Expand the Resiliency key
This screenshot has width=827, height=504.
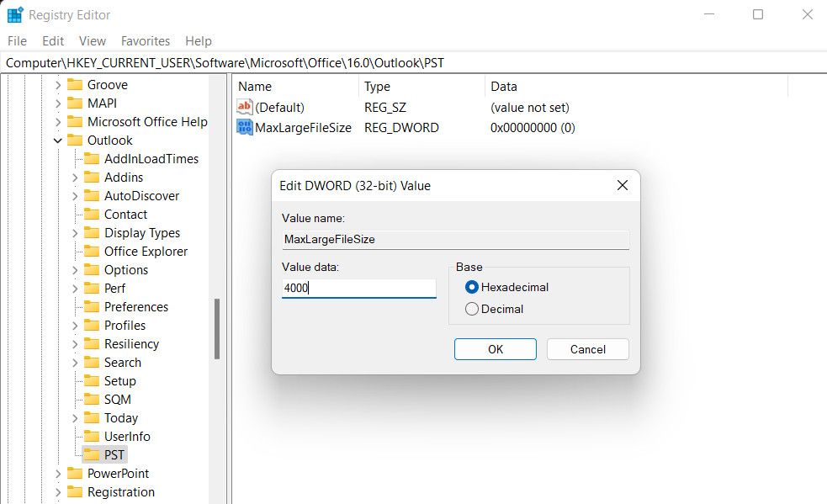[x=75, y=344]
